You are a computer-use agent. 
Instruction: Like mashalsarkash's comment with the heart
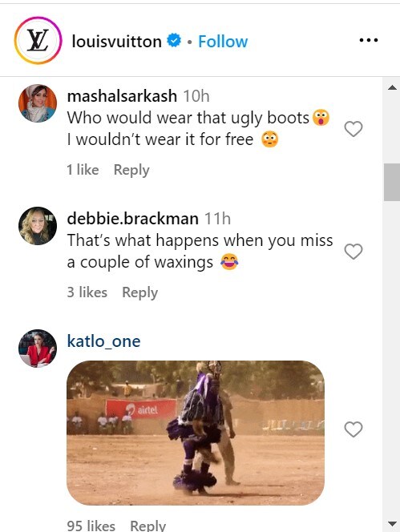click(354, 129)
